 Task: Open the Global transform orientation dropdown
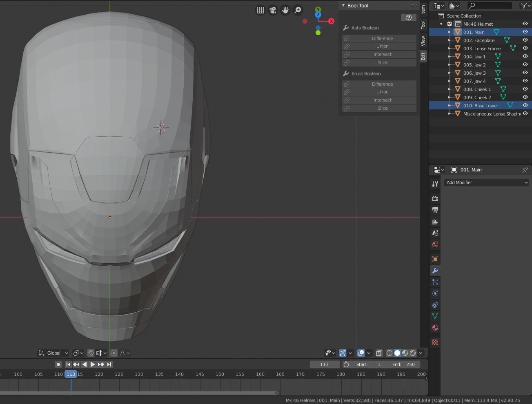(x=53, y=353)
